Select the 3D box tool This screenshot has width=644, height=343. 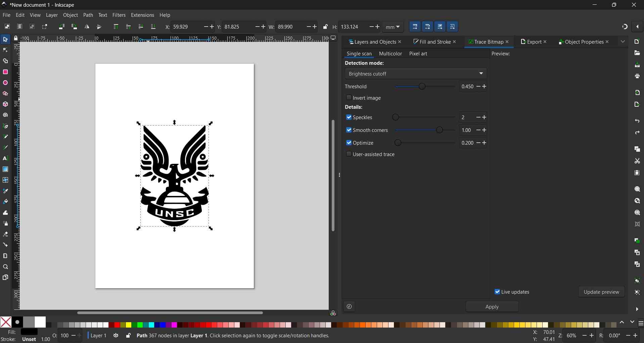[x=5, y=104]
